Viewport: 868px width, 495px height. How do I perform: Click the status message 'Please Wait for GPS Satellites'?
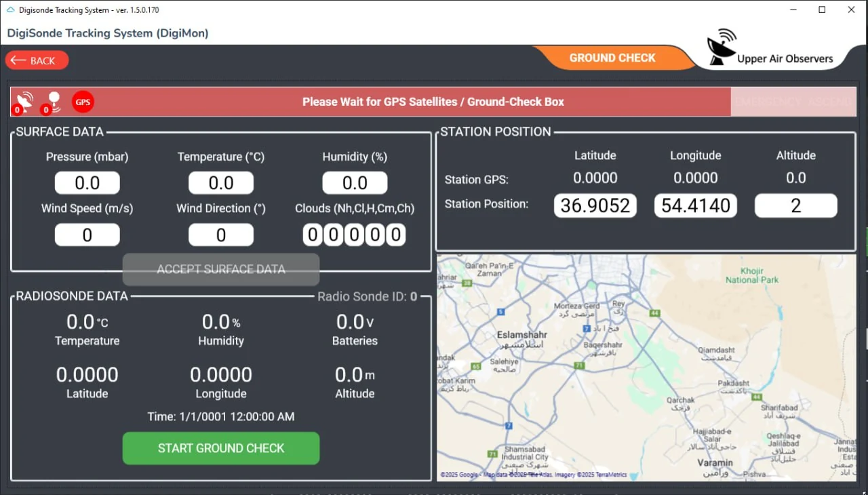pyautogui.click(x=433, y=102)
